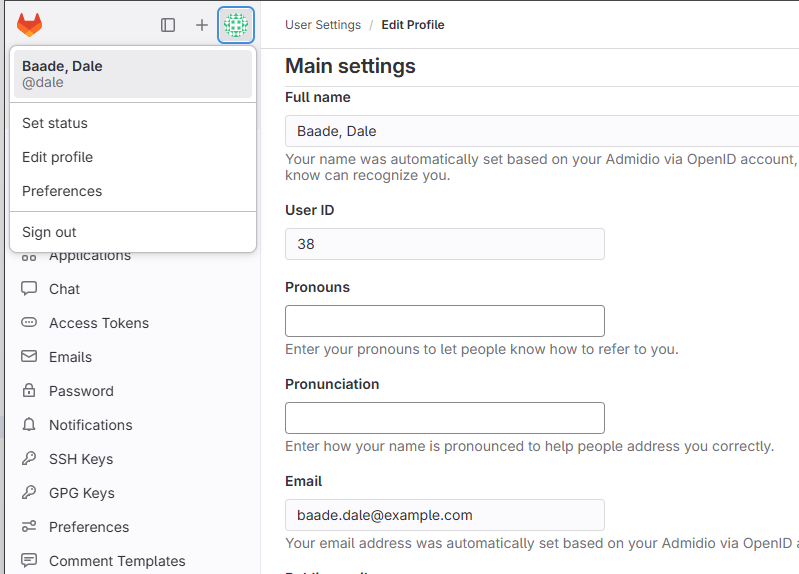The height and width of the screenshot is (574, 799).
Task: Open Chat settings speech bubble icon
Action: click(29, 289)
